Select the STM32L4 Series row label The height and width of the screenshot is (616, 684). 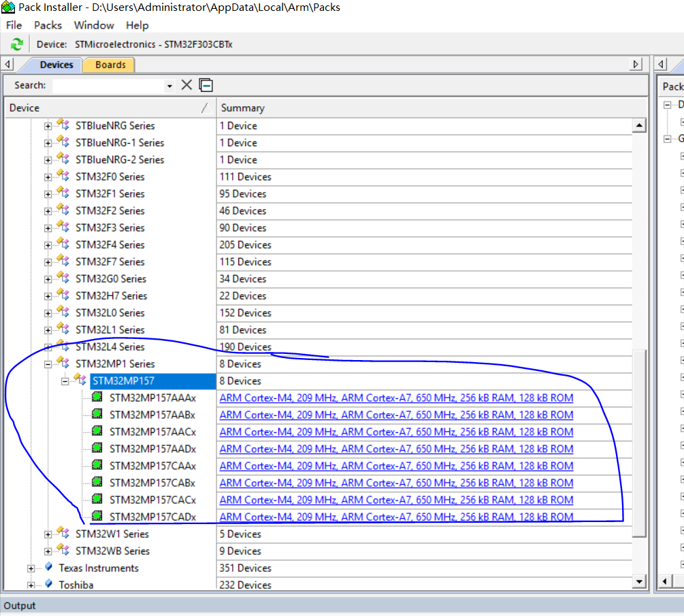(110, 347)
